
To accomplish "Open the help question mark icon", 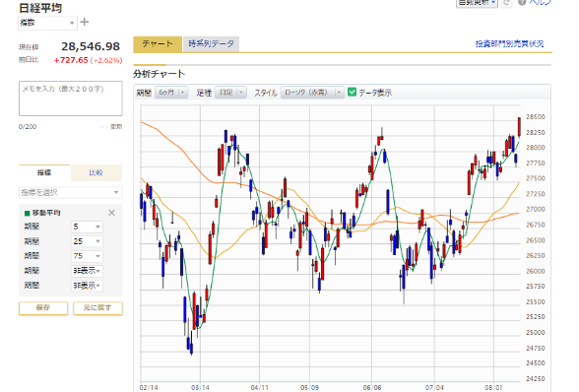I will 522,2.
